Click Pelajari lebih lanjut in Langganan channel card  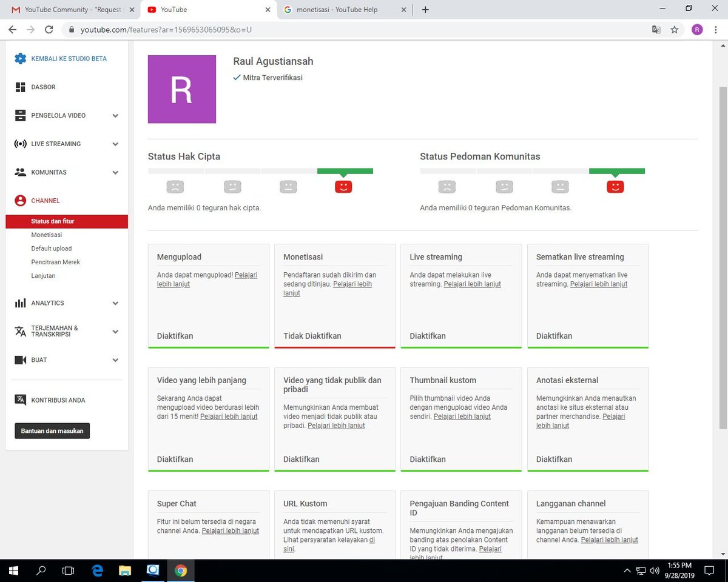[609, 540]
